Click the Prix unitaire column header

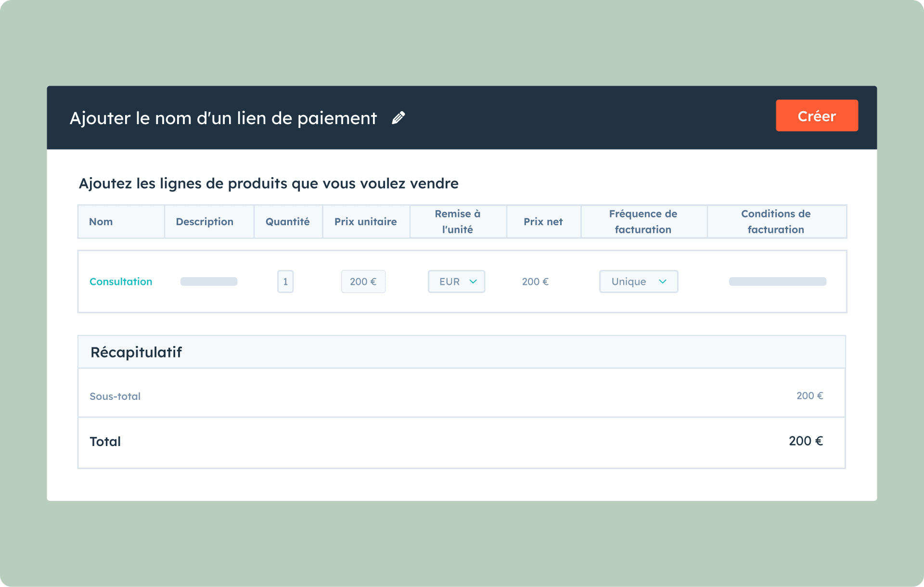(365, 222)
